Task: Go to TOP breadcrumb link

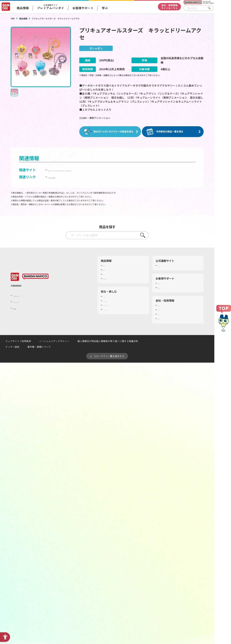Action: click(x=13, y=19)
